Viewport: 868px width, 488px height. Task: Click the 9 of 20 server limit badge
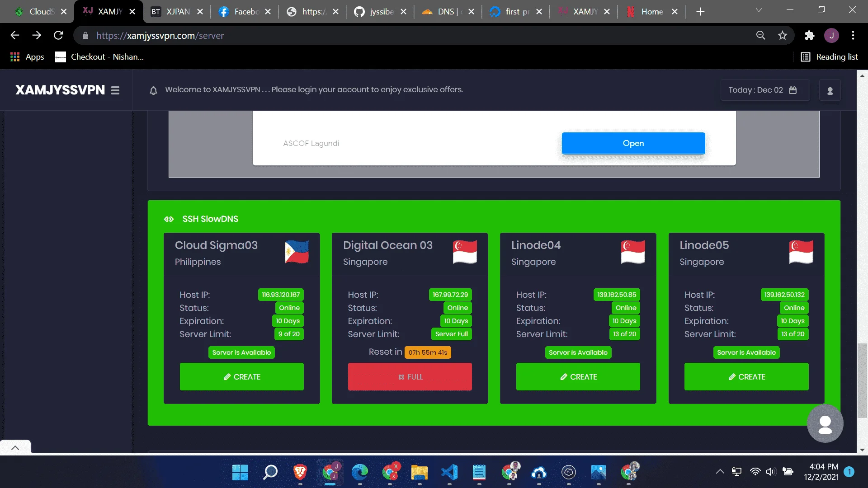click(x=289, y=334)
